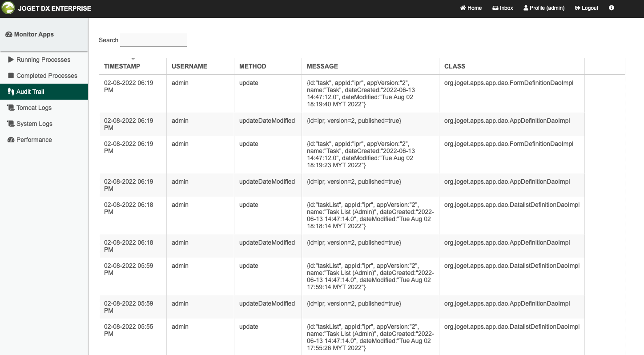Click the Logout exit icon
The width and height of the screenshot is (644, 355).
click(x=578, y=8)
